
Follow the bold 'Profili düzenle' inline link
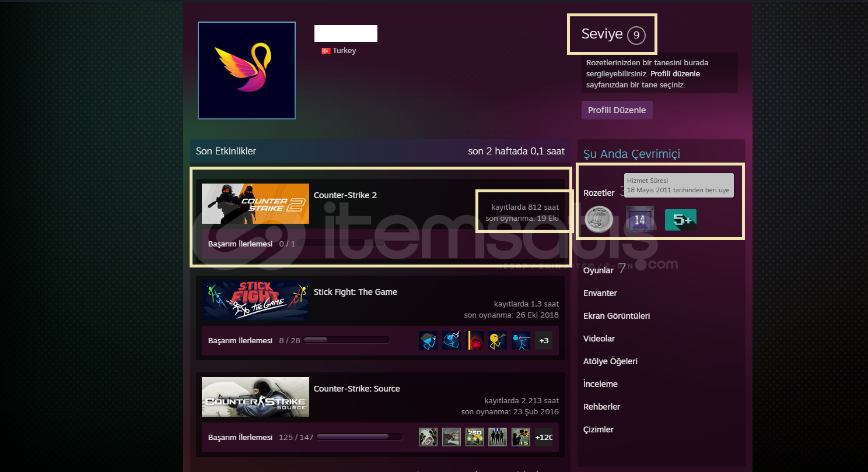point(675,74)
